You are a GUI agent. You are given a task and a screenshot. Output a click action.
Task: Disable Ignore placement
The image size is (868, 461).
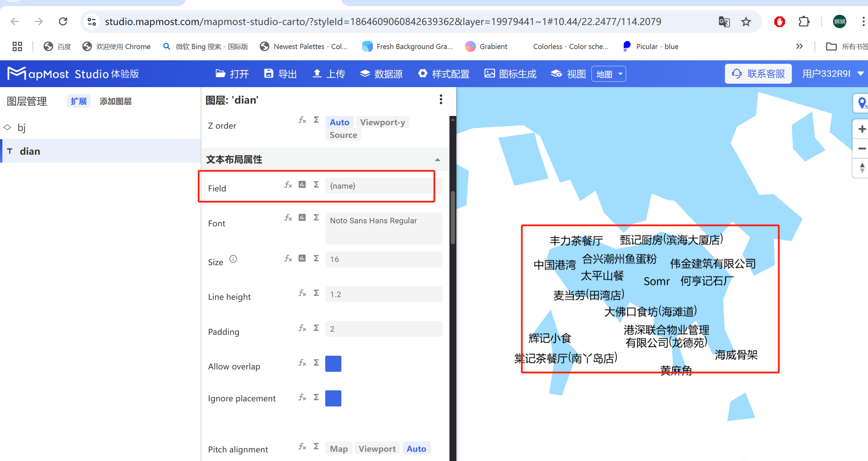333,398
